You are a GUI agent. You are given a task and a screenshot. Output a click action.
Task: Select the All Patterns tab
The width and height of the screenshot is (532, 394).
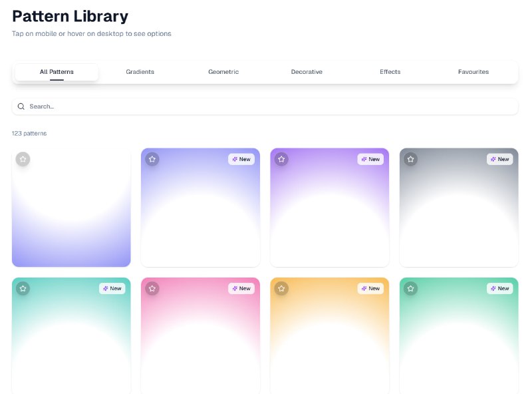(x=57, y=72)
